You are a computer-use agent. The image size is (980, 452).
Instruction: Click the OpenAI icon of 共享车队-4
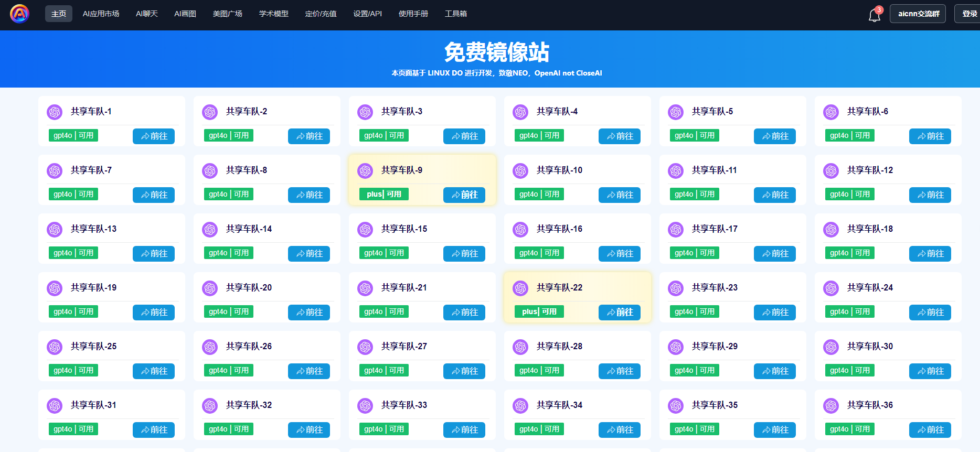click(520, 112)
